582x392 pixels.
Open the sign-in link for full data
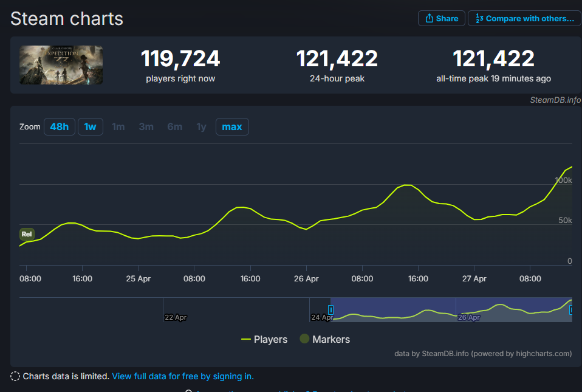[183, 376]
